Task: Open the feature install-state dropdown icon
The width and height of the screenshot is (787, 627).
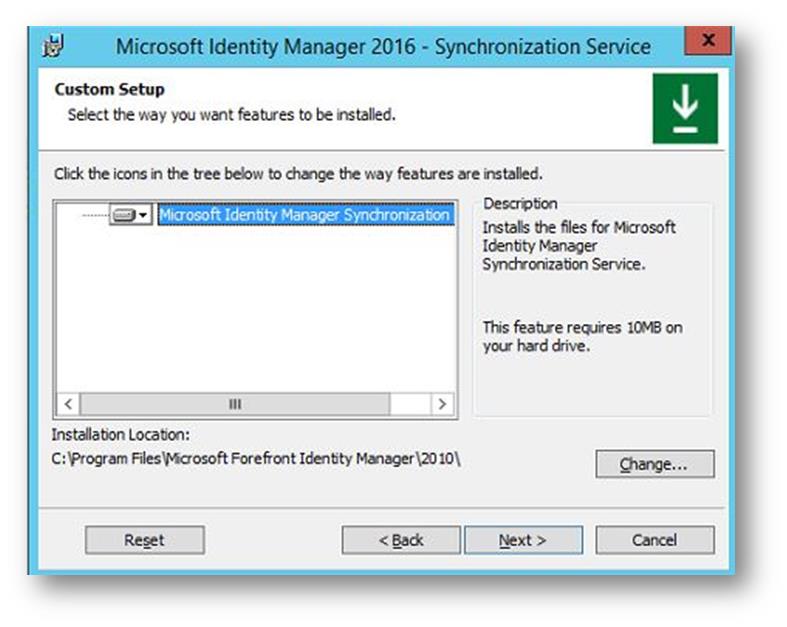Action: (x=130, y=215)
